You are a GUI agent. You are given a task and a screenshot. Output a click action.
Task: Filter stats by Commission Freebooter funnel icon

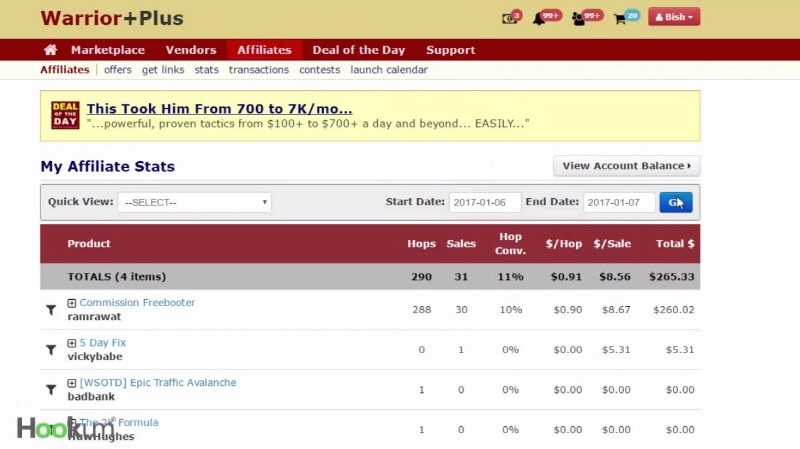51,310
